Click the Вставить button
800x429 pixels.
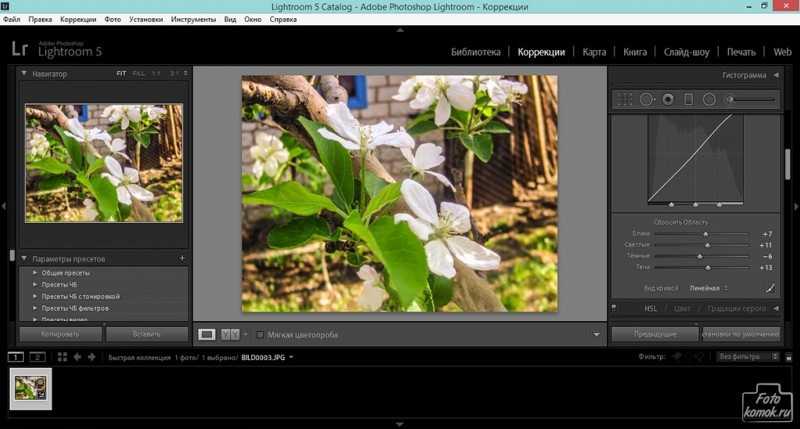[147, 334]
